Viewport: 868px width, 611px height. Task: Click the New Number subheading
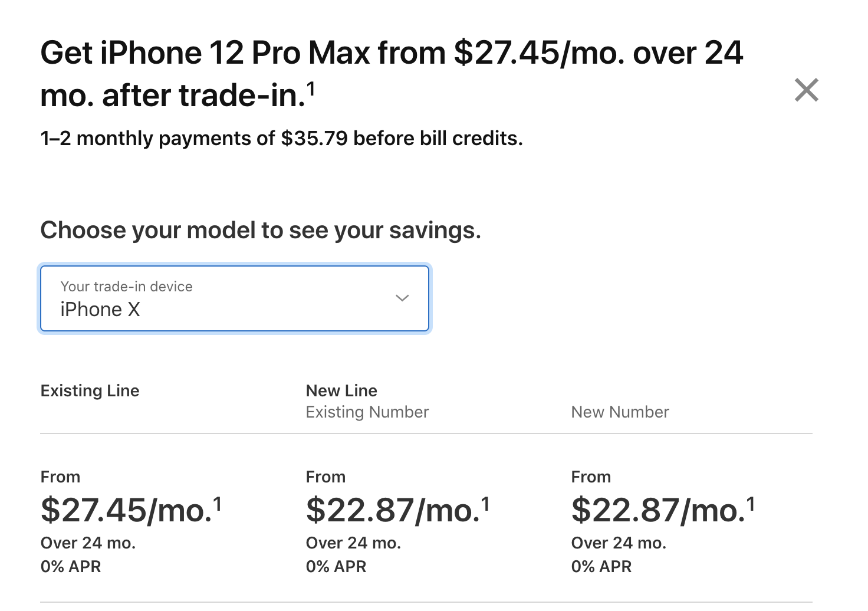(620, 412)
